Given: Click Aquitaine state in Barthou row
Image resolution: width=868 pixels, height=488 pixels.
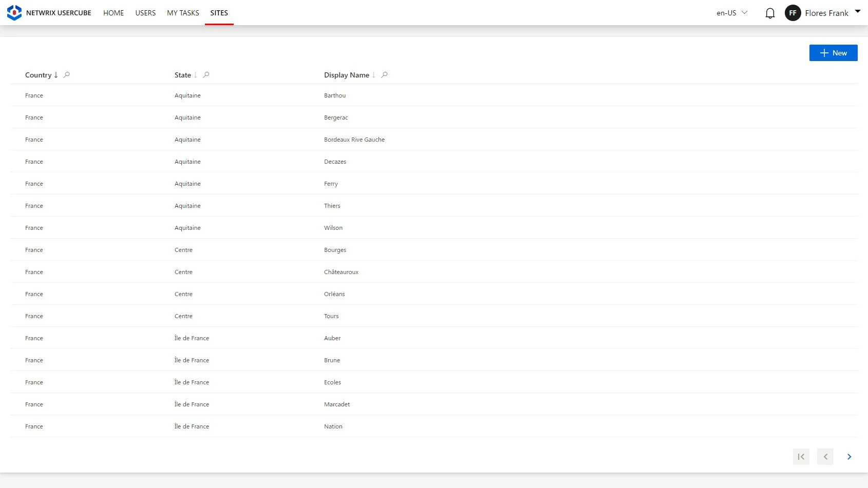Looking at the screenshot, I should pos(187,95).
